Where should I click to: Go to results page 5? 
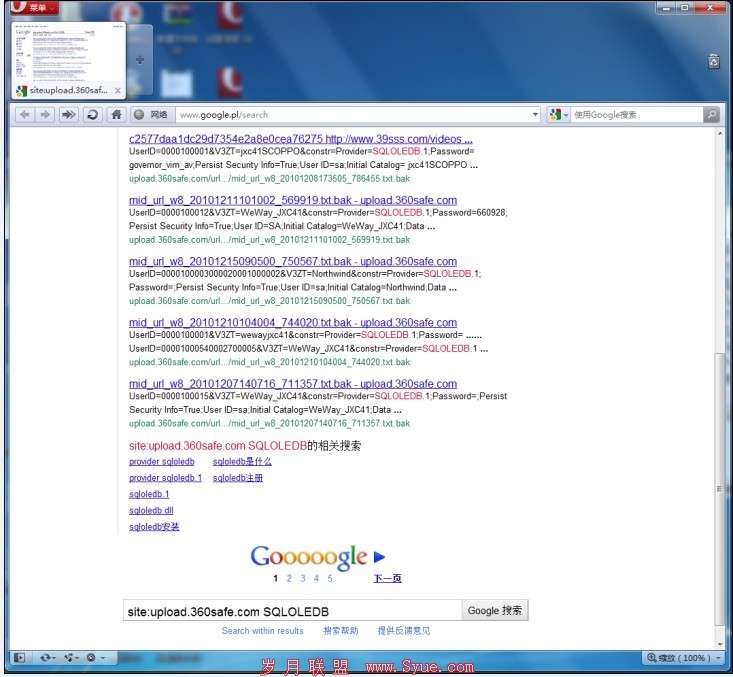point(330,578)
